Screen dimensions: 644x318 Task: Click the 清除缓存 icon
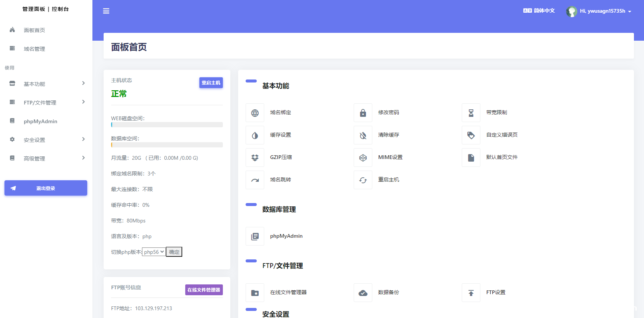(x=363, y=135)
